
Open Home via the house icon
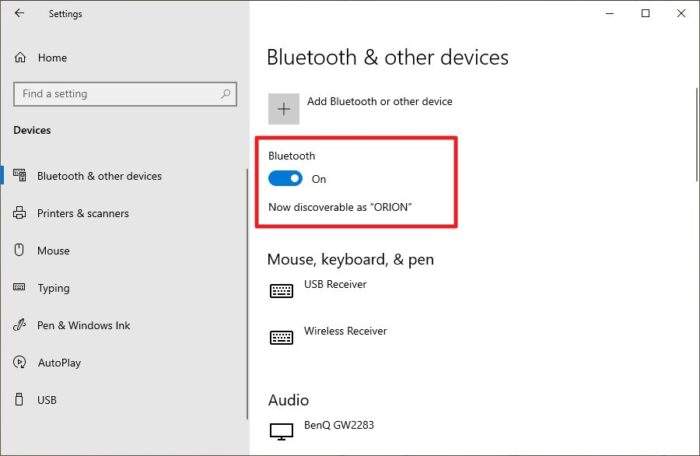[x=20, y=58]
